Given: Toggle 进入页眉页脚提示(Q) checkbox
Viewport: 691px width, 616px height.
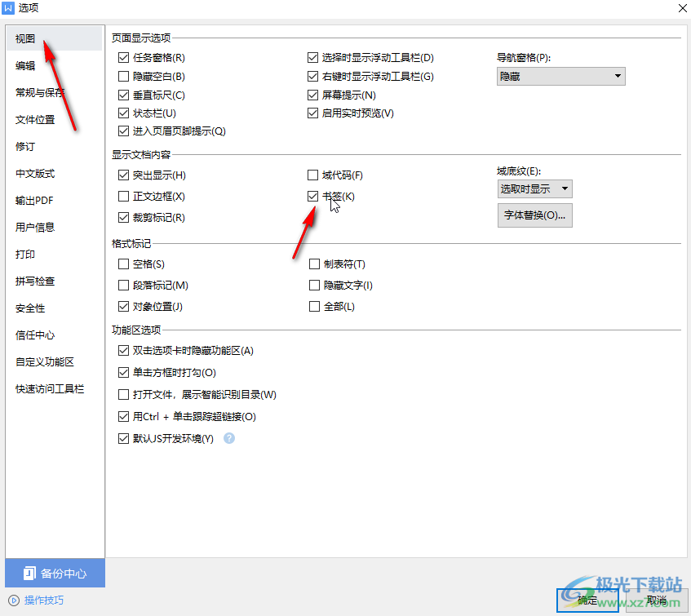Looking at the screenshot, I should click(x=123, y=131).
